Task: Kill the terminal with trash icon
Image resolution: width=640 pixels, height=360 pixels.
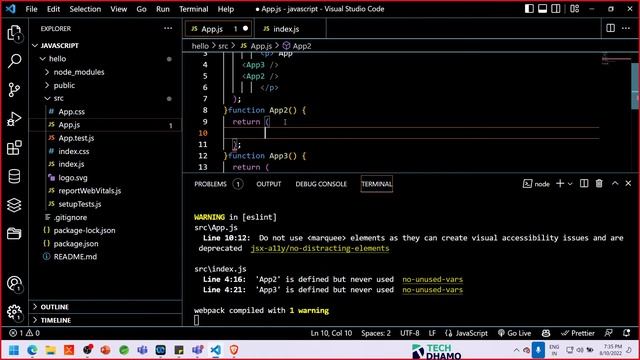Action: click(599, 184)
